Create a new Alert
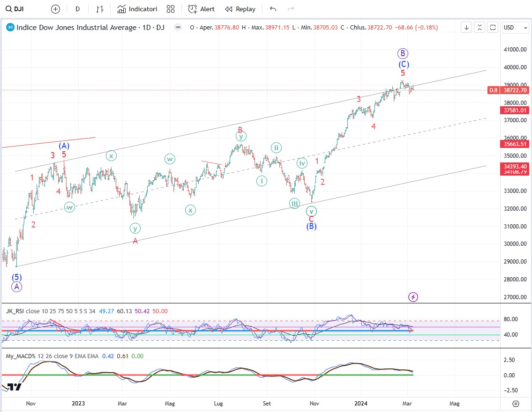Viewport: 532px width, 412px height. [x=201, y=9]
